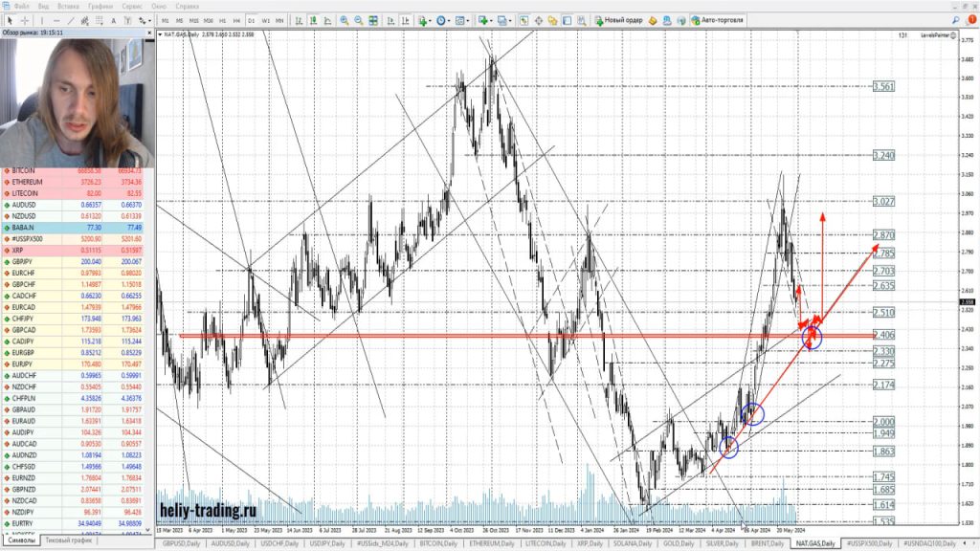Open the indicators list dropdown
This screenshot has height=551, width=980.
[430, 20]
